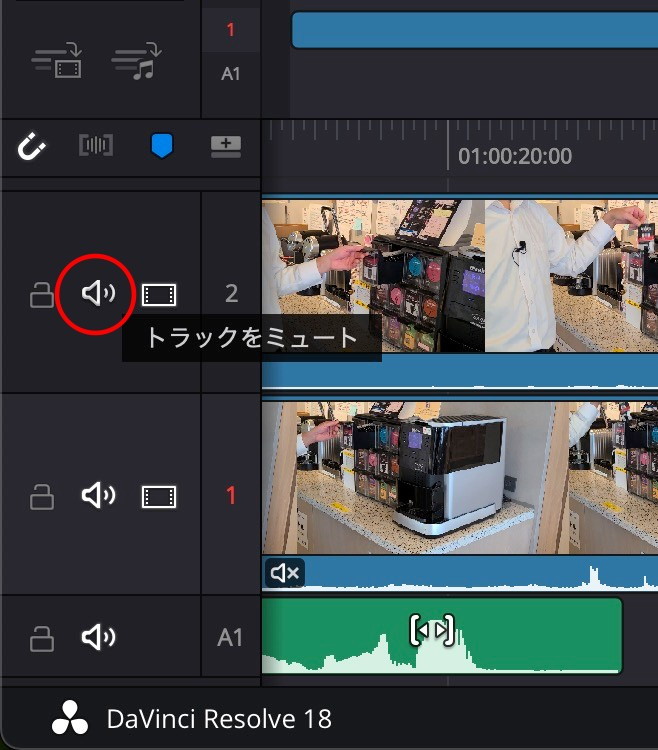Click the blue clip in upper timeline
Viewport: 658px width, 750px height.
click(475, 30)
